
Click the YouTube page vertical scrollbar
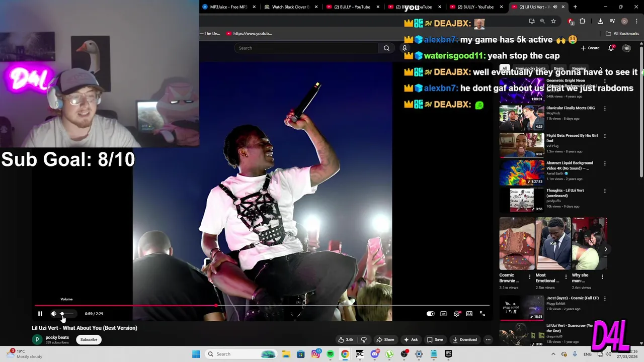pos(641,111)
